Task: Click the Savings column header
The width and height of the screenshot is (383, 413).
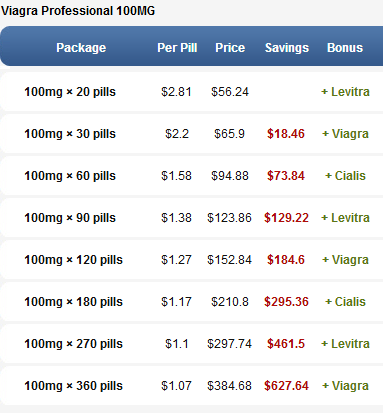Action: click(287, 48)
